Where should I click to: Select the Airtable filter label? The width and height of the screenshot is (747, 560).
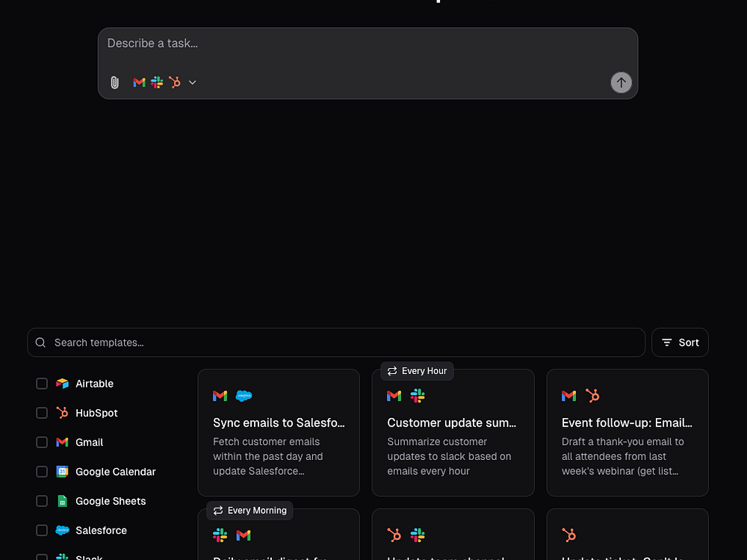coord(94,384)
